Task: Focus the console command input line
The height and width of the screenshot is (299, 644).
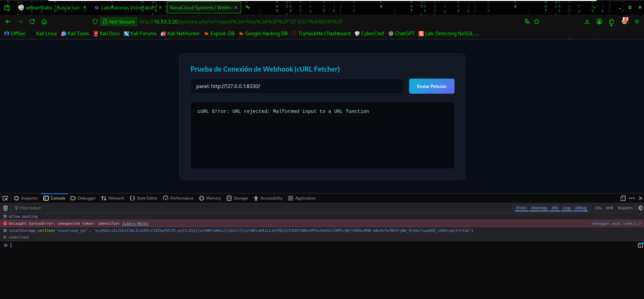Action: pos(323,245)
